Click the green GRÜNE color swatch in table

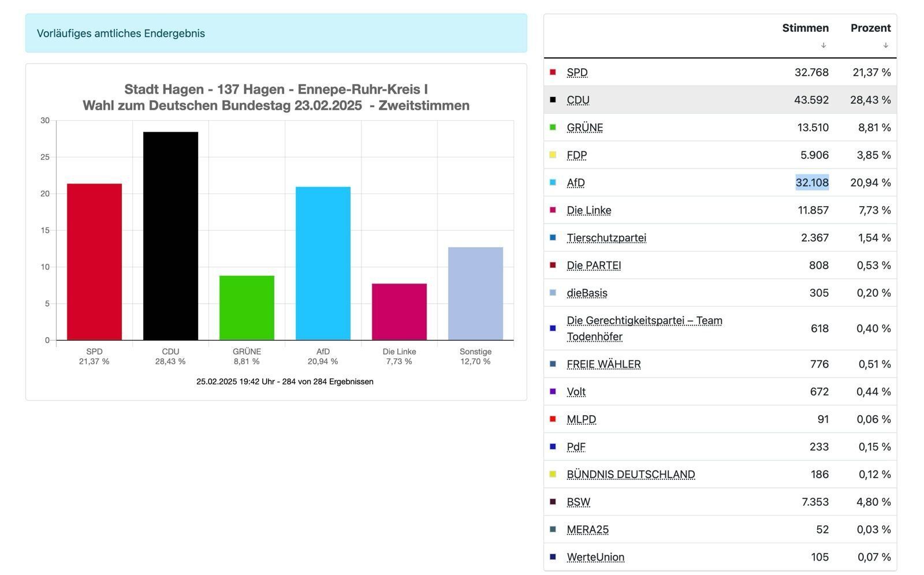[x=553, y=128]
